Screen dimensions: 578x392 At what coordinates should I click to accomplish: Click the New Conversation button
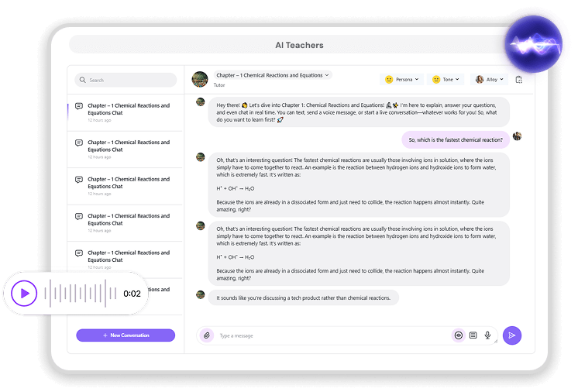(126, 335)
